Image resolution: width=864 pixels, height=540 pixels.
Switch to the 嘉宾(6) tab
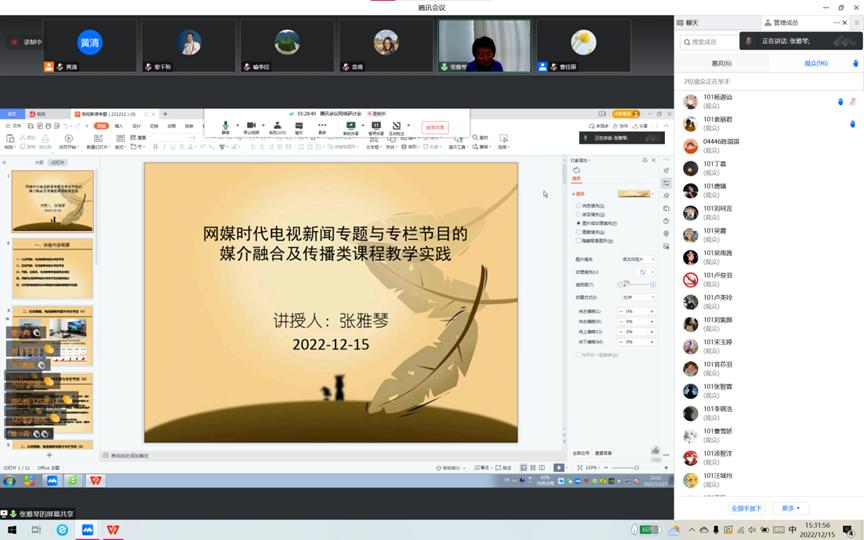720,63
